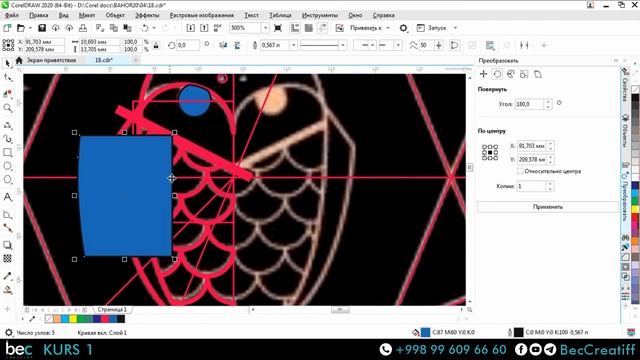This screenshot has height=360, width=640.
Task: Click the Print icon in the toolbar
Action: tap(83, 28)
